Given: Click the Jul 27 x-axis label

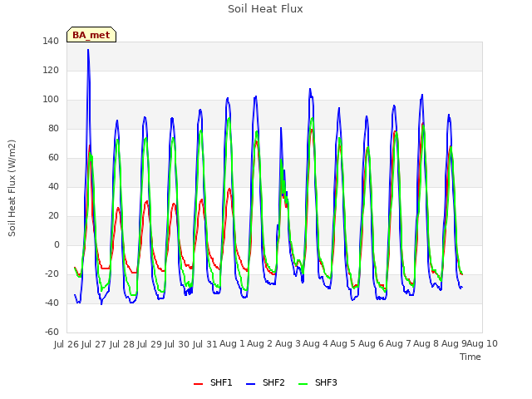Looking at the screenshot, I should coord(94,344).
